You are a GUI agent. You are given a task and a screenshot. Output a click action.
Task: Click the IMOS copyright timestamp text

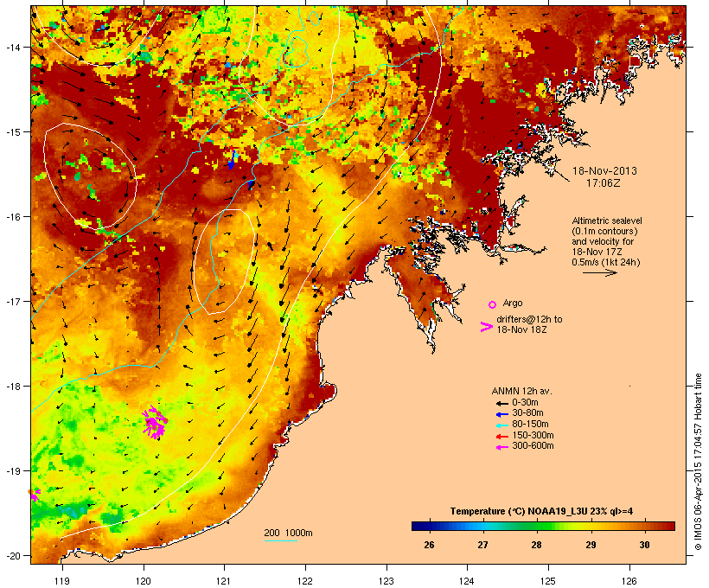(698, 462)
